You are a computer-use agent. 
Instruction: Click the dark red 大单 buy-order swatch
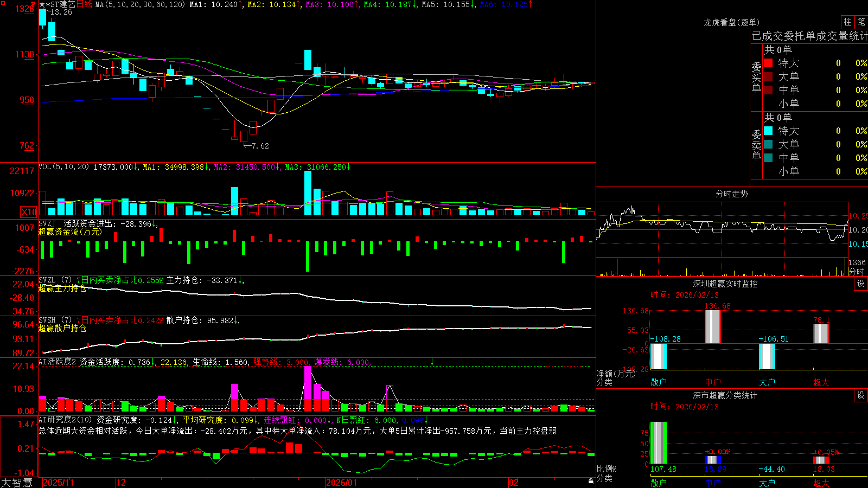click(x=768, y=76)
